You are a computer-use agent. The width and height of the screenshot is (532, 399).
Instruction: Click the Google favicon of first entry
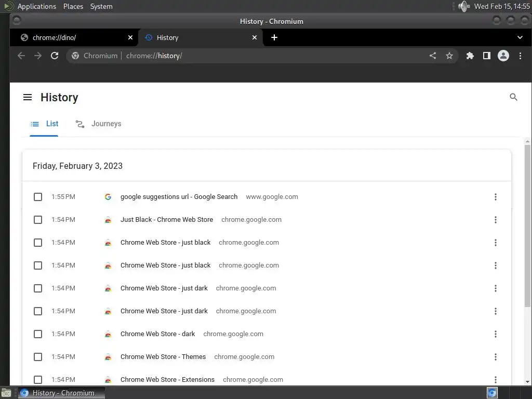point(108,197)
